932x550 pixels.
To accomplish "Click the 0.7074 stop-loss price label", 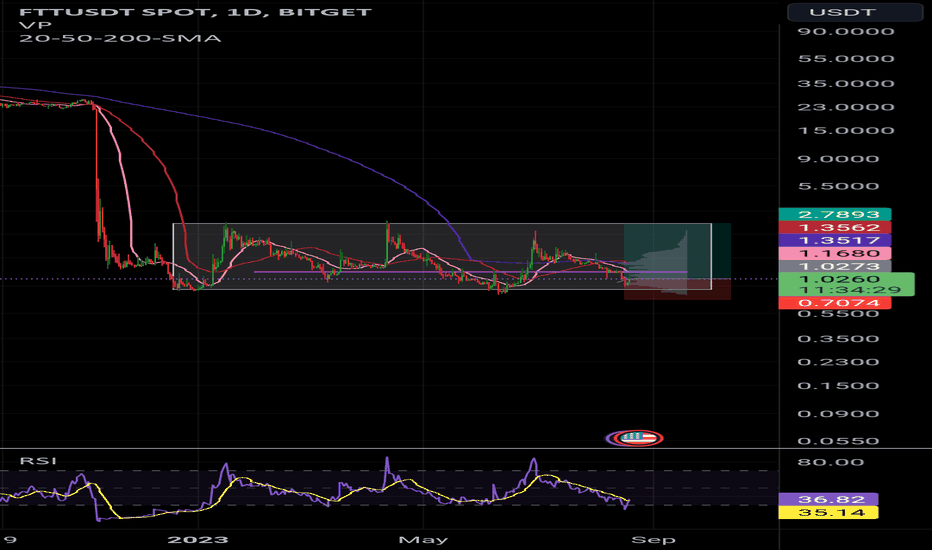I will pos(835,303).
